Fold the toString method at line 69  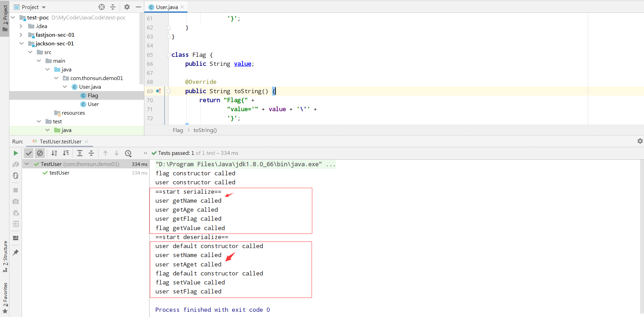tap(168, 91)
